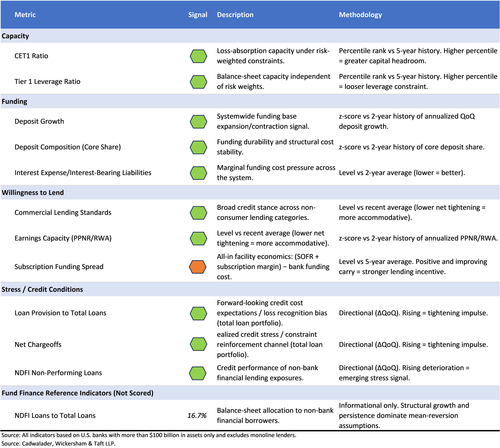Select the Willingness to Lend section header

pos(33,193)
